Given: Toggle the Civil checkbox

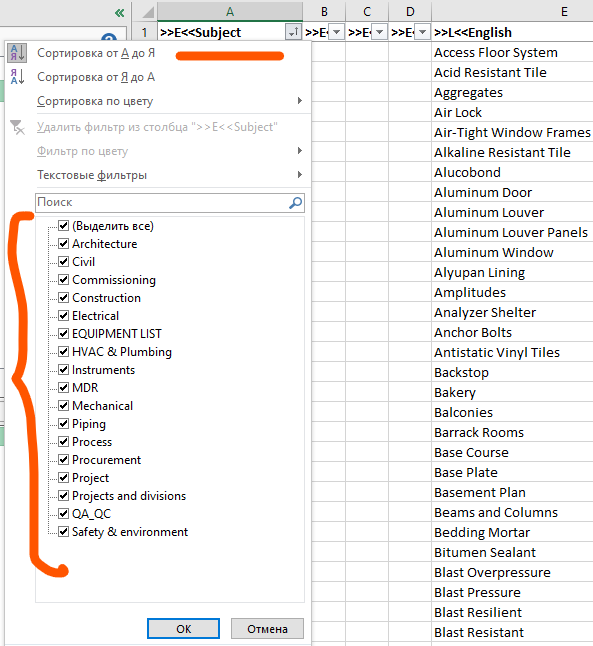Looking at the screenshot, I should 63,262.
